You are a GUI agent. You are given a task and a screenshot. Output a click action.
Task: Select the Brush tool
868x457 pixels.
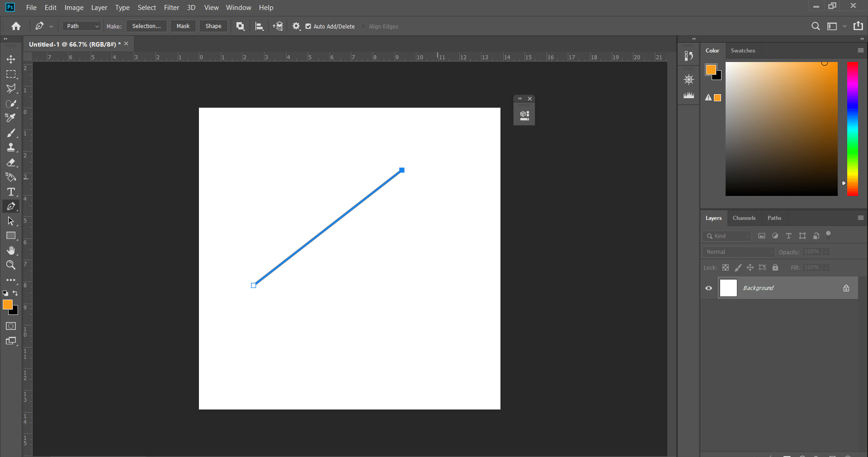click(11, 133)
